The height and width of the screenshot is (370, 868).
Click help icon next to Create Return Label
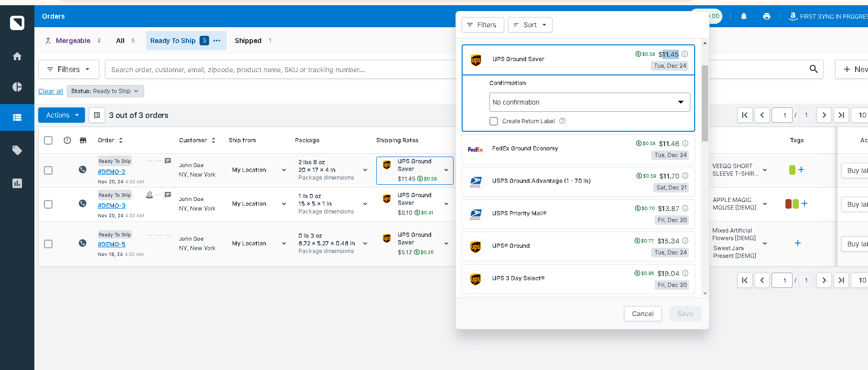click(562, 121)
